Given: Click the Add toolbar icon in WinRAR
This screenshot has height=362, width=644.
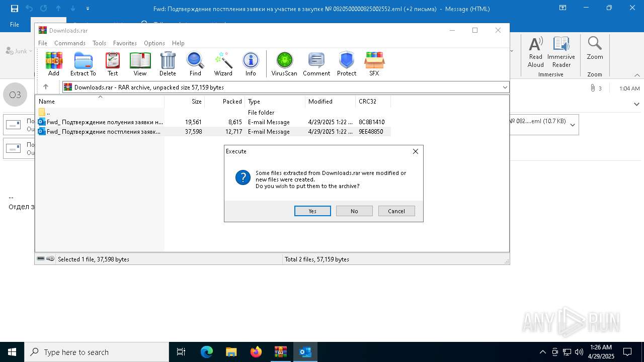Looking at the screenshot, I should coord(54,63).
